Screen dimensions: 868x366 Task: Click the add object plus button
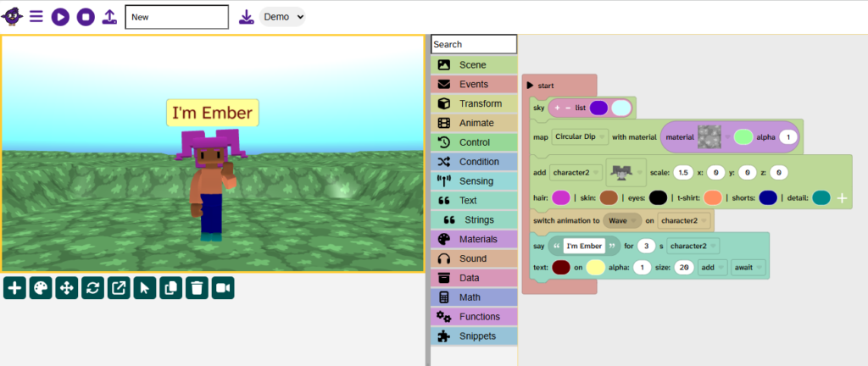[x=14, y=288]
